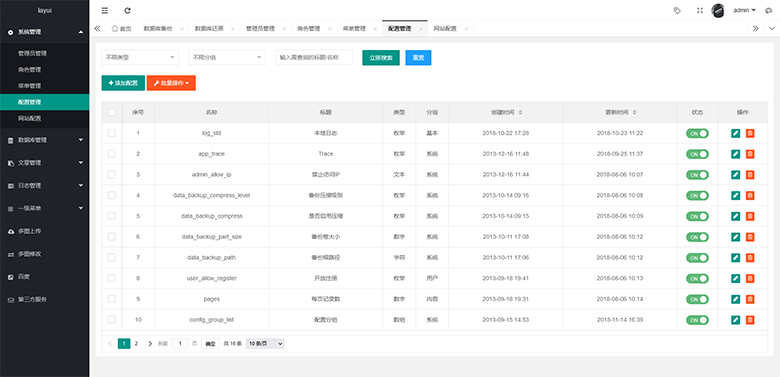Toggle status switch for data_backup_path
Image resolution: width=780 pixels, height=377 pixels.
pyautogui.click(x=697, y=258)
